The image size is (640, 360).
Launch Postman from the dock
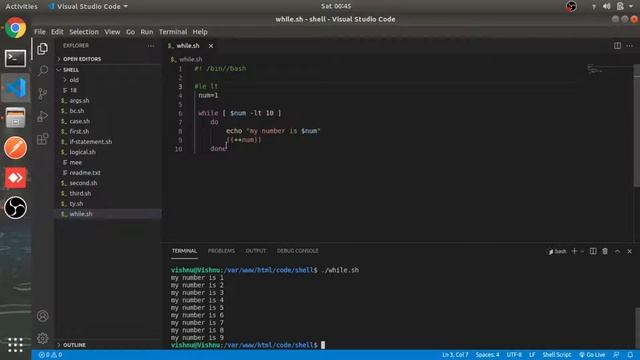(16, 148)
